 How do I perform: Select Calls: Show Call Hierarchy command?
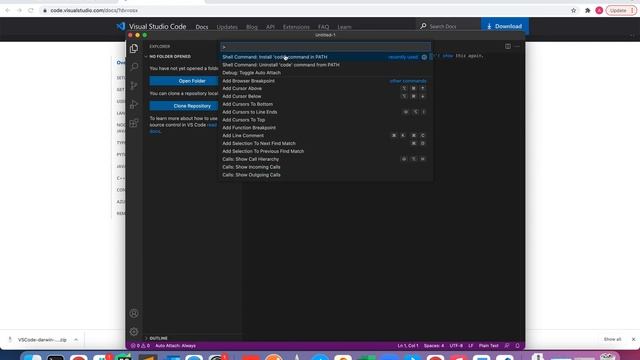pos(325,159)
